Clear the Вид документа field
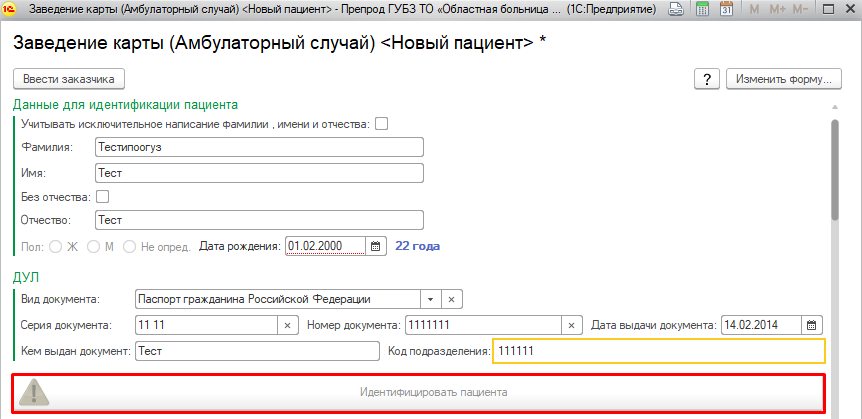The width and height of the screenshot is (862, 419). click(451, 299)
